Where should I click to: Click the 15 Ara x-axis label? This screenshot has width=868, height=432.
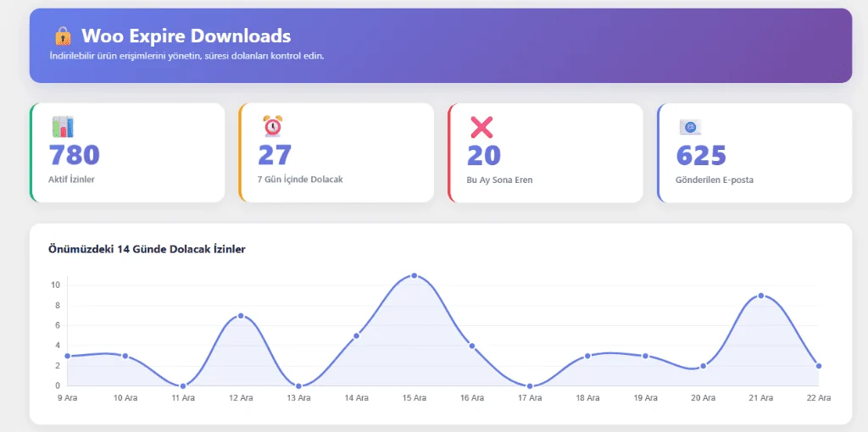click(x=414, y=398)
